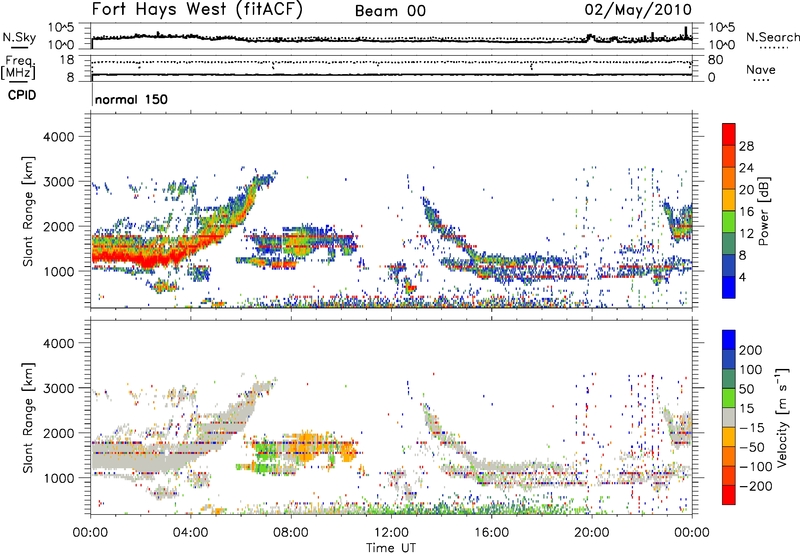Screen dimensions: 800x554
Task: Click the light green segment of power colorbar
Action: coord(729,222)
